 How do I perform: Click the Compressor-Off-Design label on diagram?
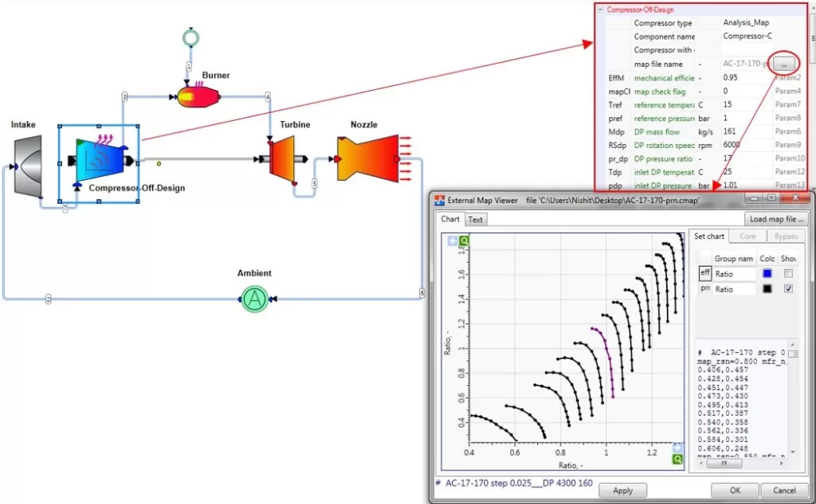[137, 188]
